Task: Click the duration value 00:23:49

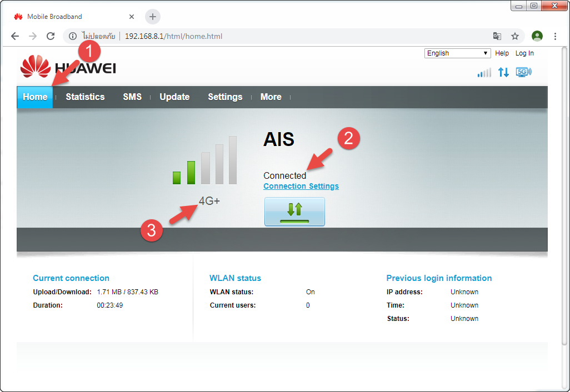Action: click(110, 305)
